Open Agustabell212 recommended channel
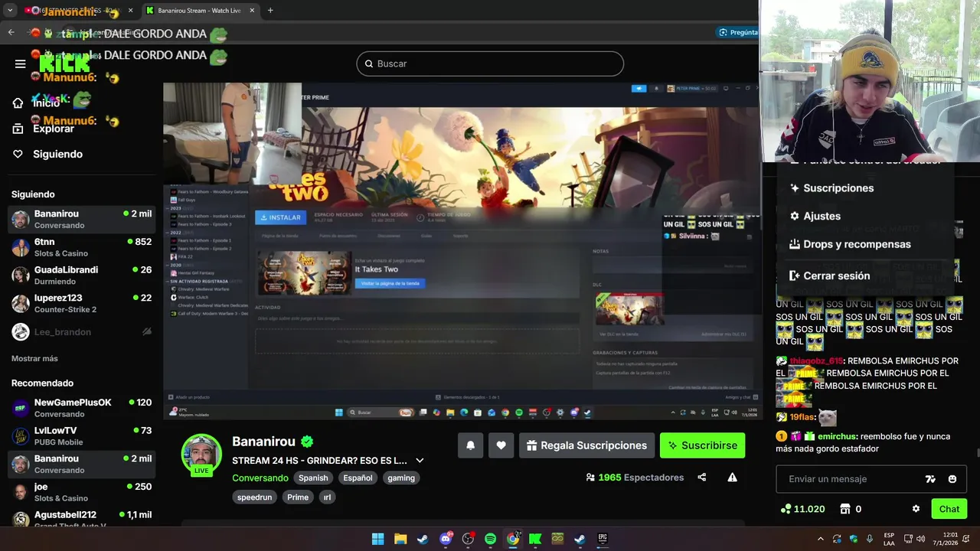Viewport: 980px width, 551px height. [81, 519]
